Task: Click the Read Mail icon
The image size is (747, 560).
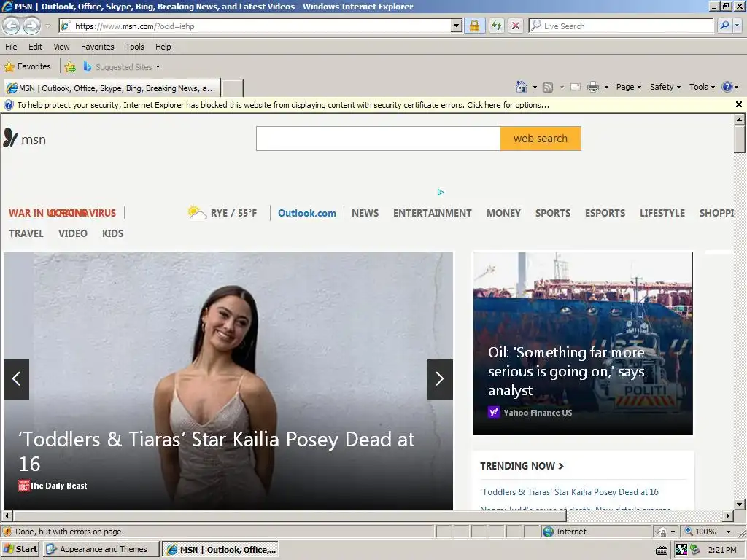Action: (576, 87)
